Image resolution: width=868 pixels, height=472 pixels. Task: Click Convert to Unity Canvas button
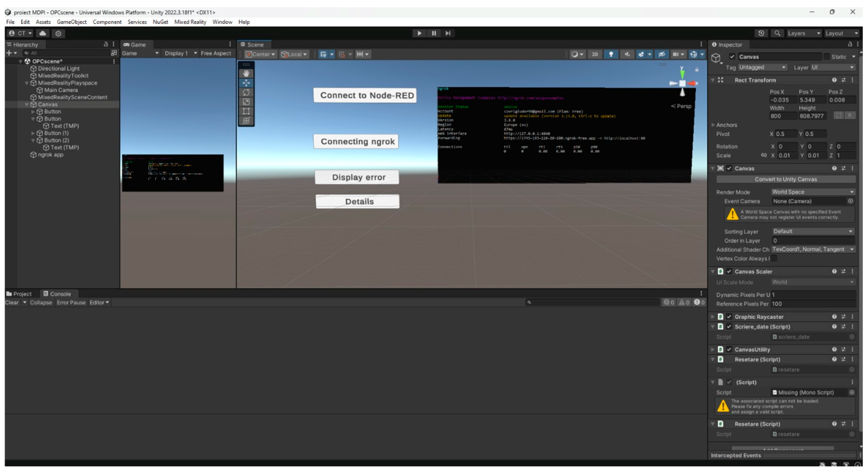(x=785, y=179)
